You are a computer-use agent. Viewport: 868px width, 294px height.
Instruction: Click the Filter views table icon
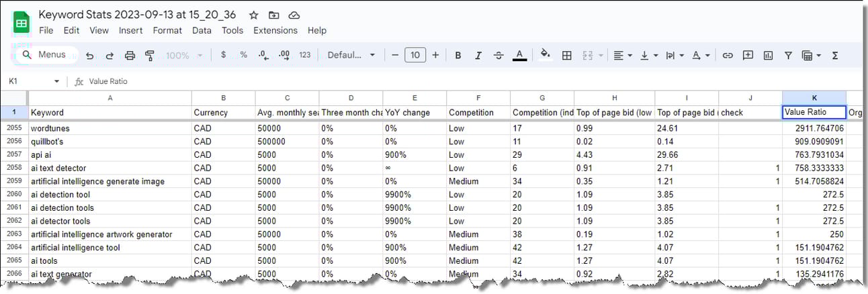807,55
